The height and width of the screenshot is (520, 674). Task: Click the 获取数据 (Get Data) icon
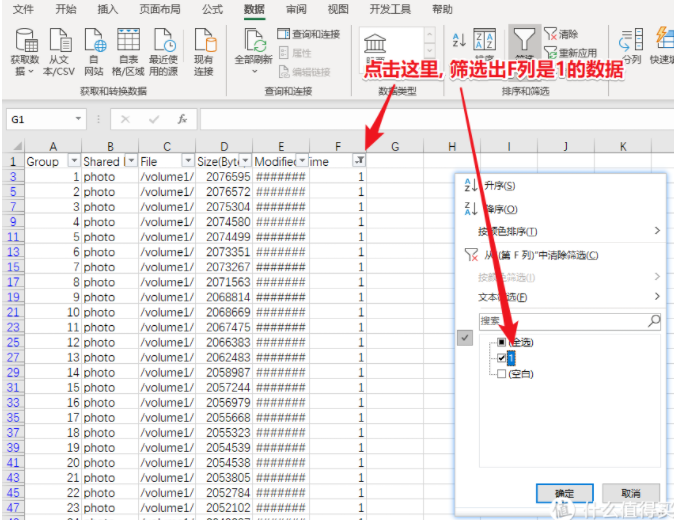25,41
